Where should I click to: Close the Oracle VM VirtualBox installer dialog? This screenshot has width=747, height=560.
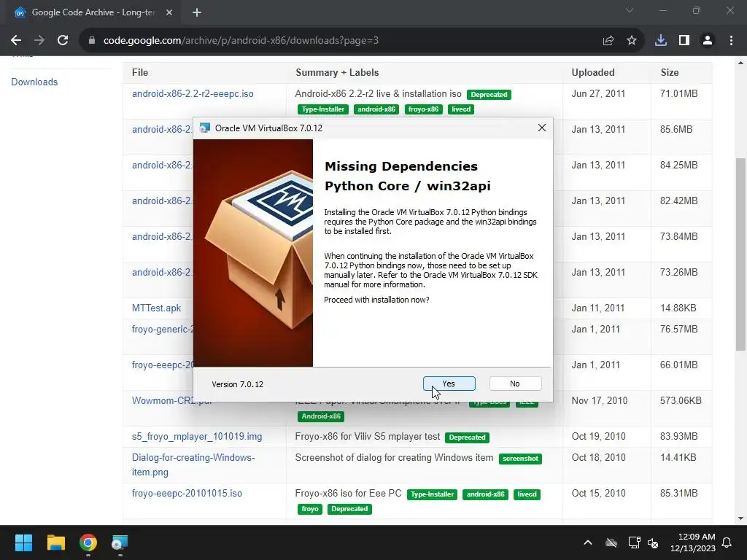542,128
